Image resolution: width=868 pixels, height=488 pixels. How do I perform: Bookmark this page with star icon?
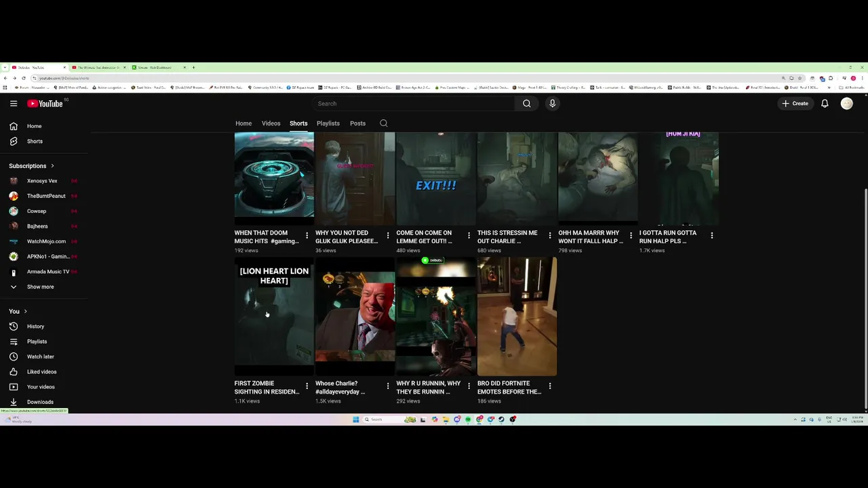800,78
